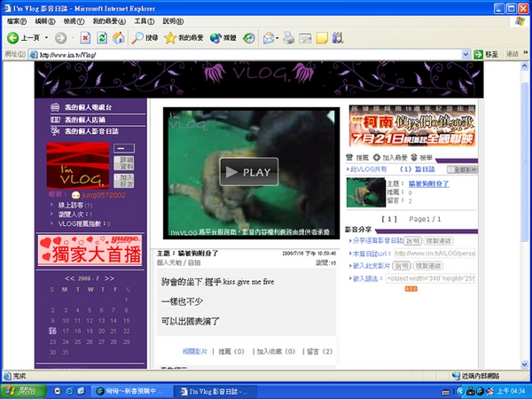Open the 我的最愛(A) Favorites menu
This screenshot has height=399, width=532.
tap(109, 21)
